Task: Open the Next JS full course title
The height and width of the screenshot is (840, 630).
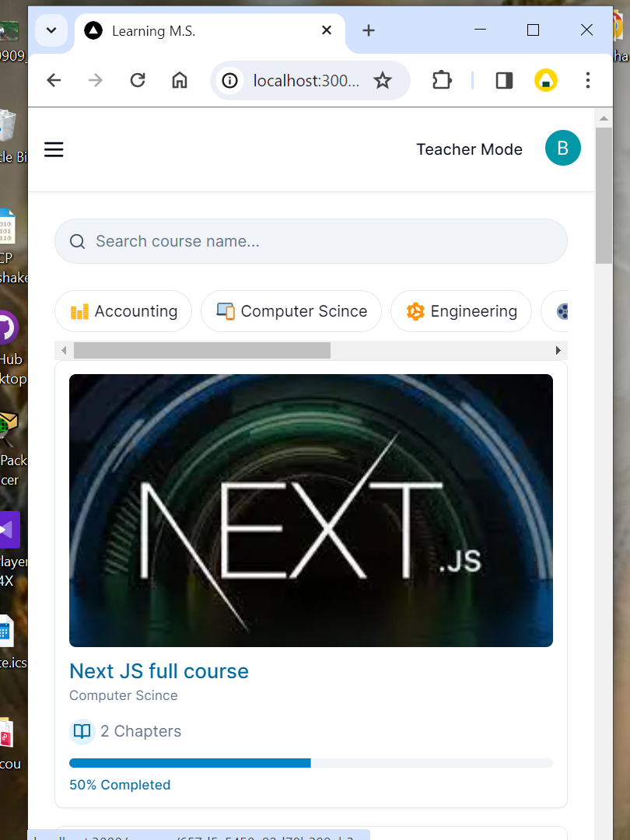Action: click(159, 671)
